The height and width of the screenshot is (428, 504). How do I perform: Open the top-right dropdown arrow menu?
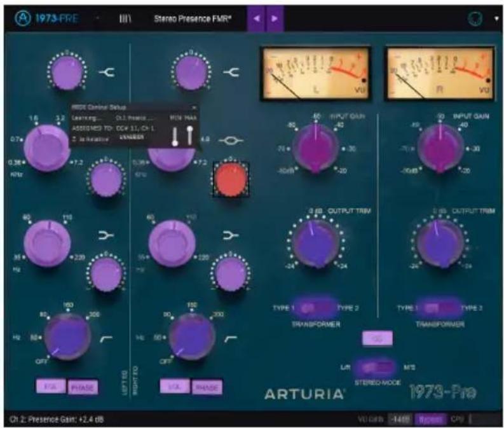[x=496, y=18]
